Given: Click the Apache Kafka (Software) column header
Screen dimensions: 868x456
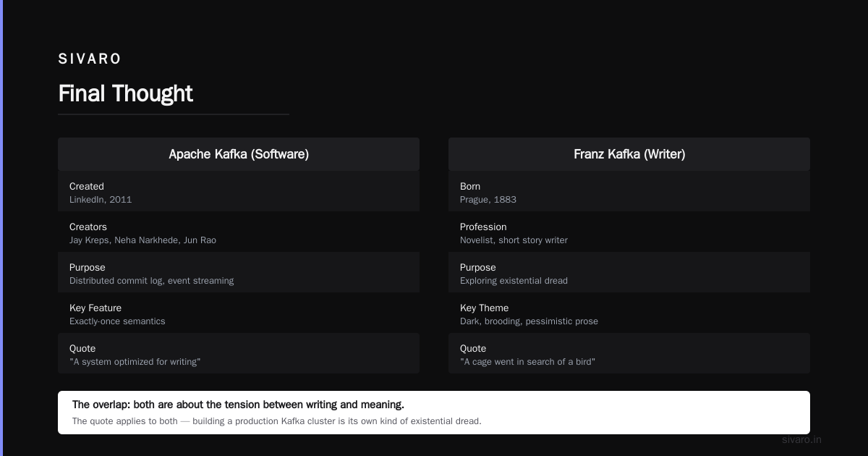Looking at the screenshot, I should click(x=239, y=154).
